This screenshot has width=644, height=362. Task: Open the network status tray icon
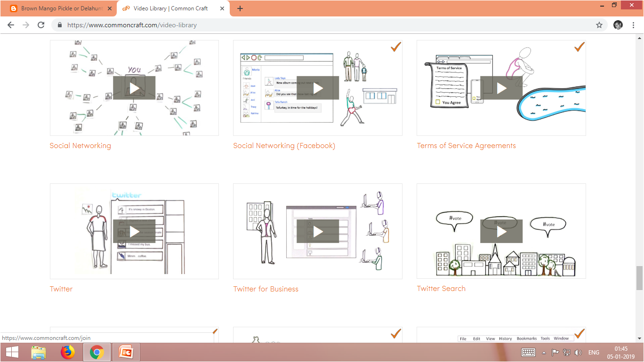point(567,352)
